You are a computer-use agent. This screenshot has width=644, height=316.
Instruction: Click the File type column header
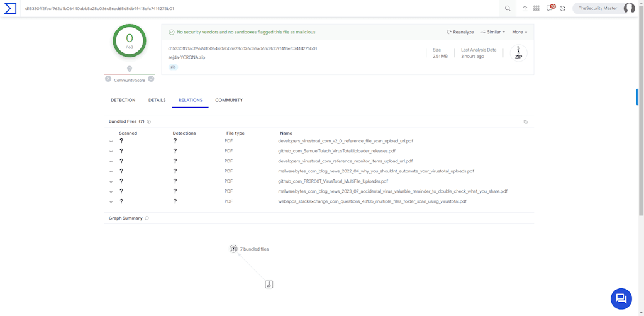tap(235, 133)
